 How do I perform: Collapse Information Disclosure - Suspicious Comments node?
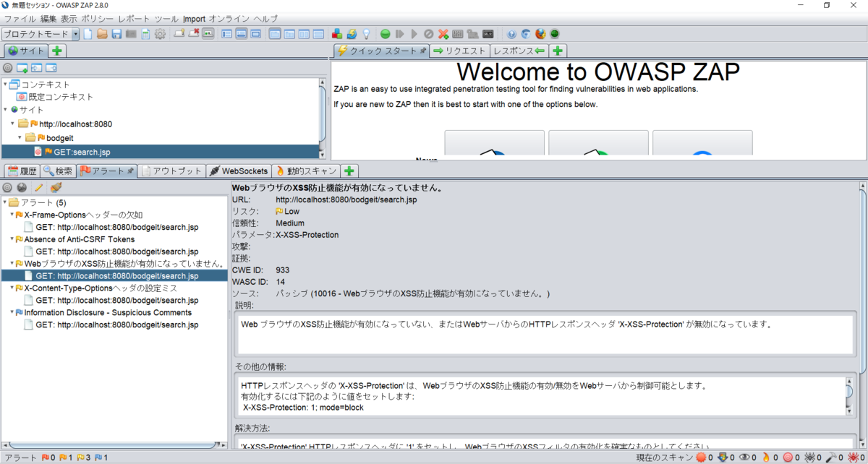click(x=12, y=312)
